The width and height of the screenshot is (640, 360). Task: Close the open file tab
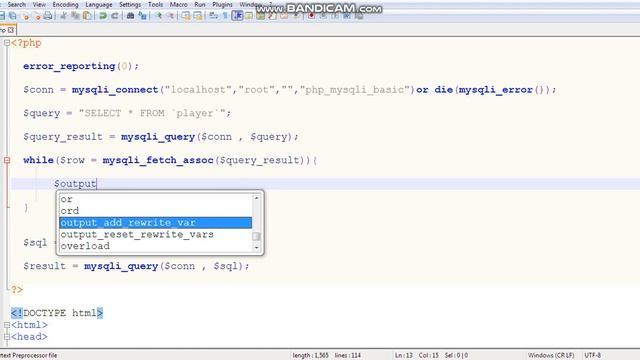(11, 30)
